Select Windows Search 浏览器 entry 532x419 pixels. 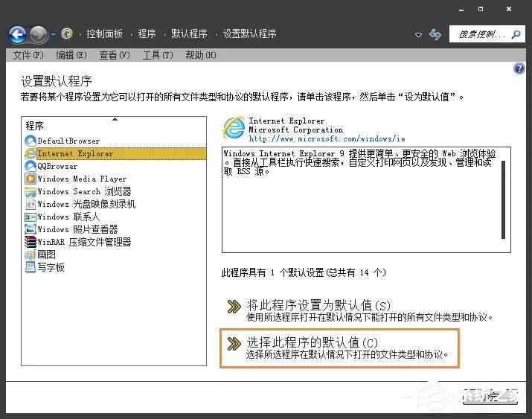pyautogui.click(x=114, y=191)
